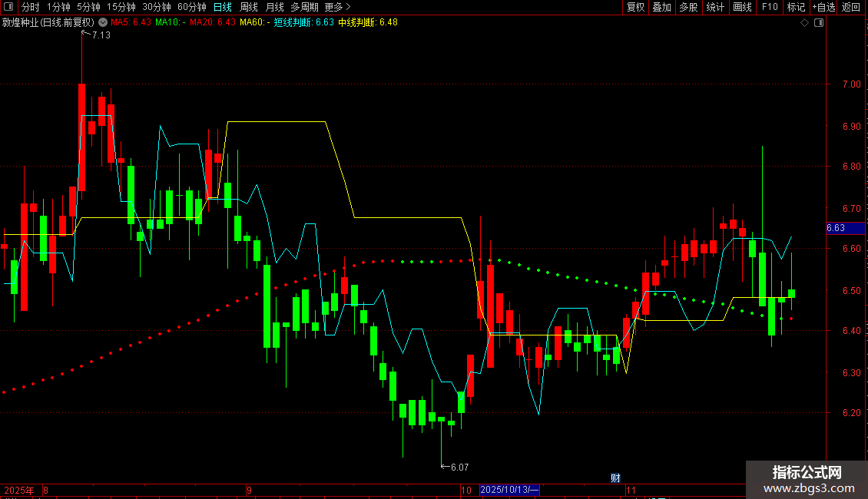Activate the 画线 drawing tools
The image size is (868, 499).
pyautogui.click(x=742, y=7)
